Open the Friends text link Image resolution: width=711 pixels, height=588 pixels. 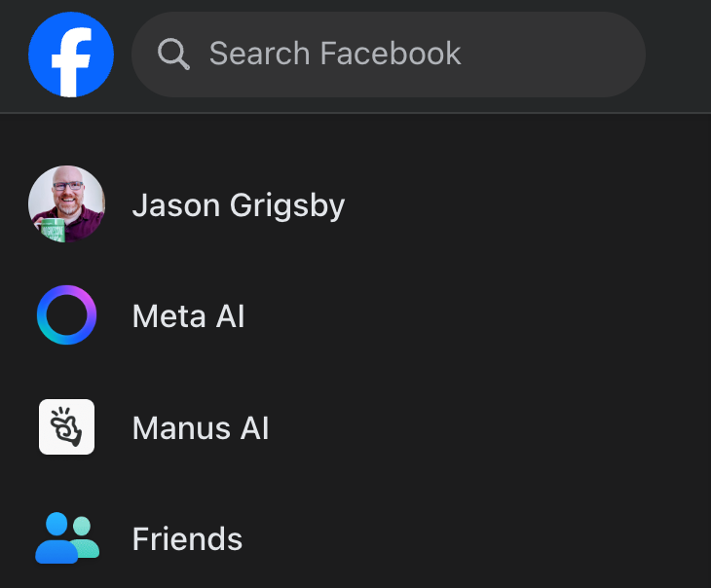pos(187,538)
